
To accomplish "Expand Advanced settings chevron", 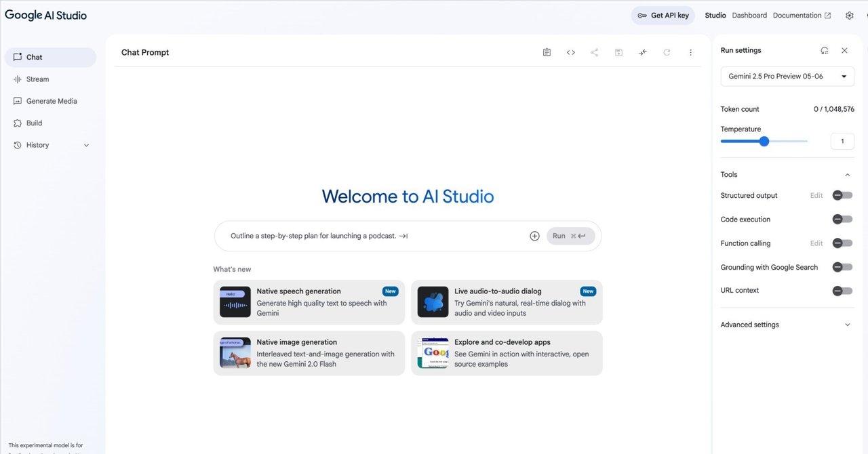I will 847,325.
